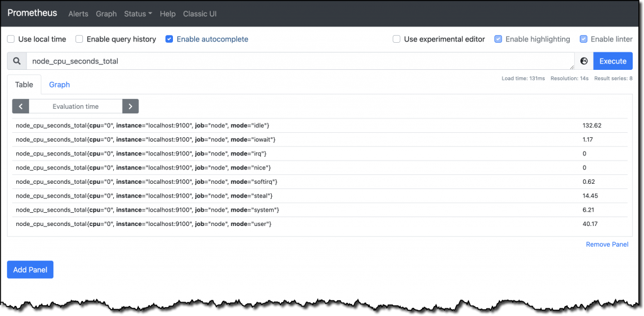Viewport: 644px width, 316px height.
Task: Click the value 1.17
Action: coord(588,140)
